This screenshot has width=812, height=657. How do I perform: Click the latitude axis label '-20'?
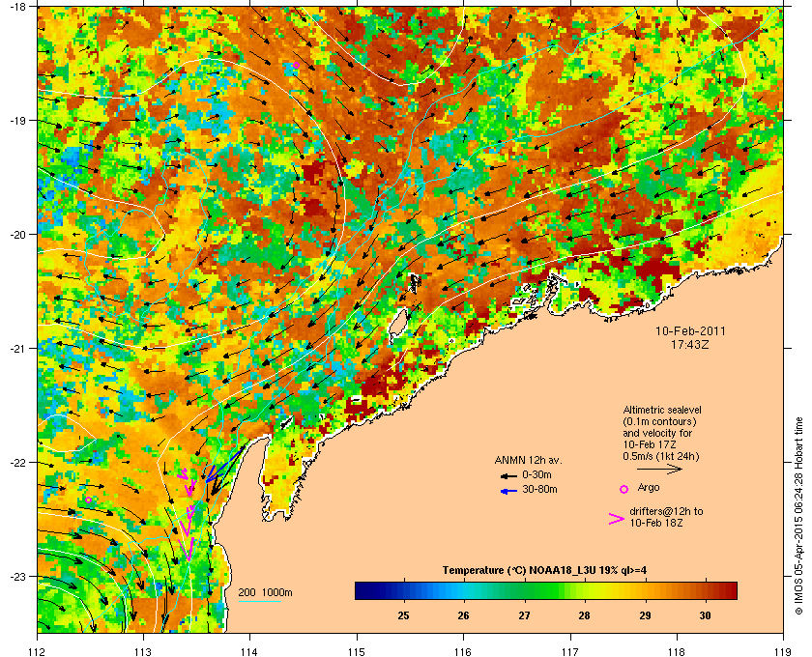click(17, 235)
